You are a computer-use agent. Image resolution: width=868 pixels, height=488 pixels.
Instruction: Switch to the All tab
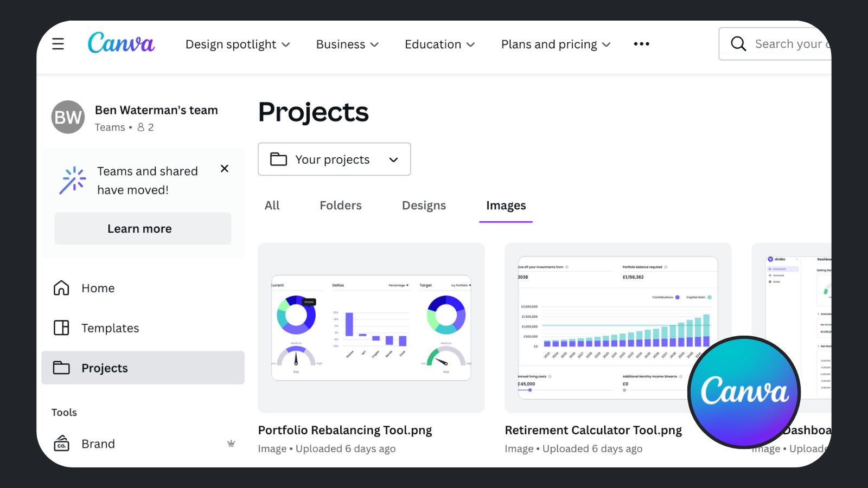pyautogui.click(x=272, y=206)
